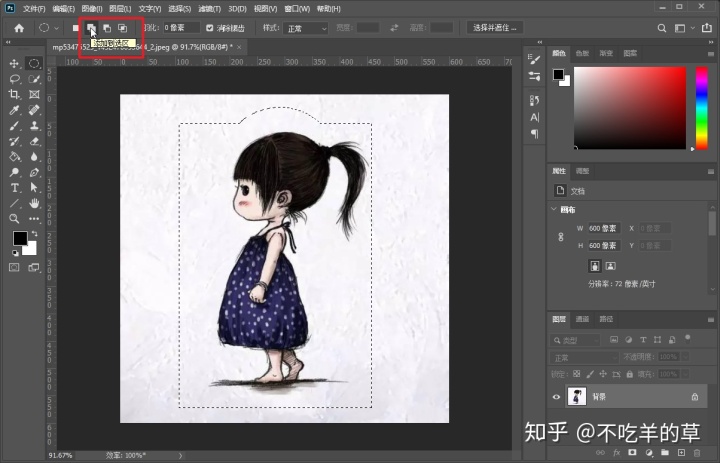Image resolution: width=720 pixels, height=463 pixels.
Task: Open the tool preset picker dropdown arrow
Action: tap(56, 28)
